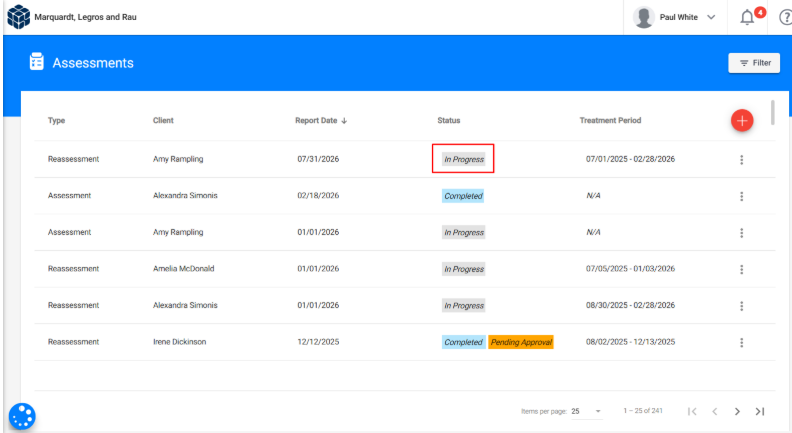Screen dimensions: 792x433
Task: Sort by the Status column header
Action: [x=449, y=120]
